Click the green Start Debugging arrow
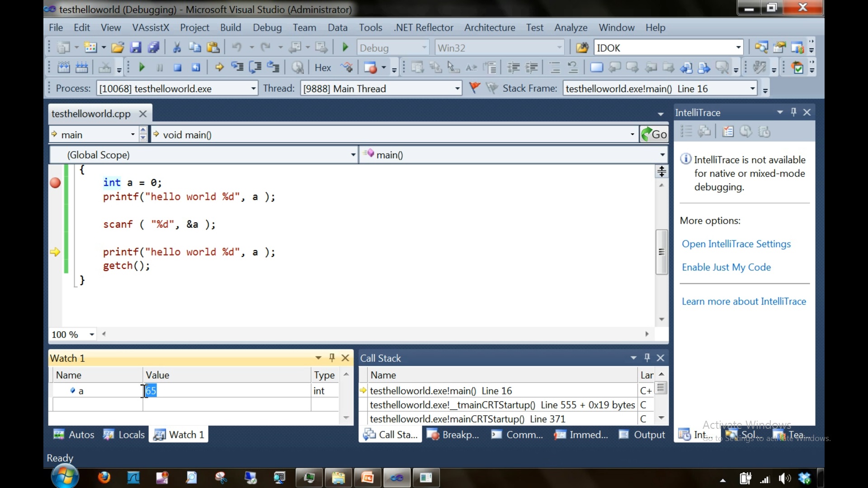Viewport: 868px width, 488px height. click(x=345, y=47)
